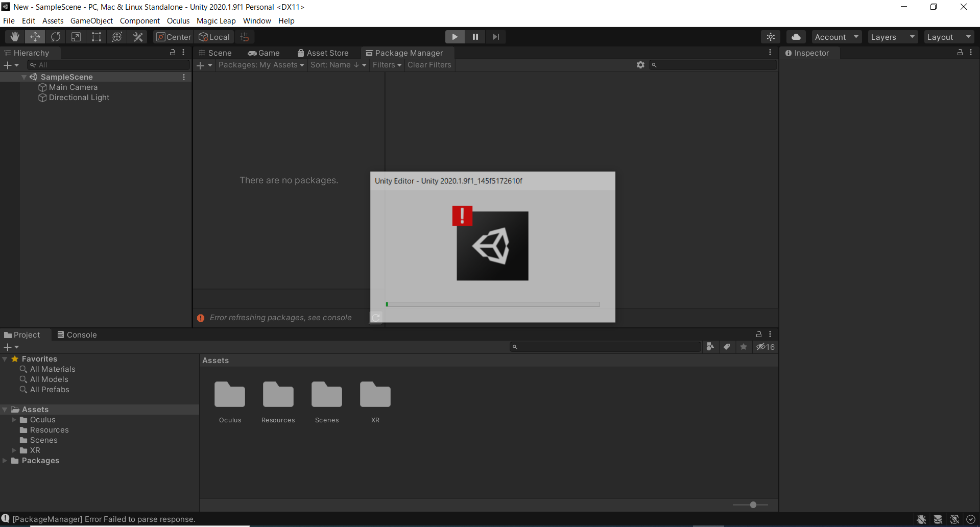980x527 pixels.
Task: Open Sort: Name dropdown
Action: (x=339, y=65)
